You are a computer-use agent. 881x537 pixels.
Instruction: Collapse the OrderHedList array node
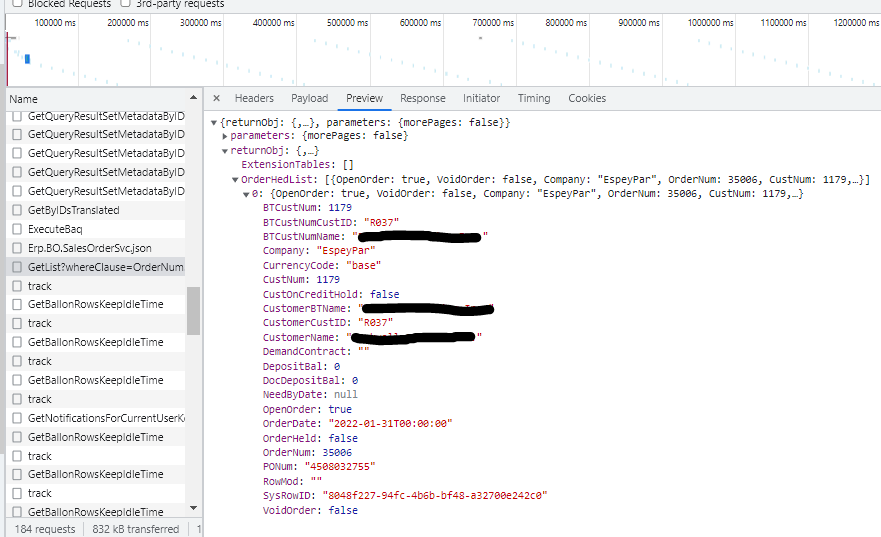pos(236,179)
